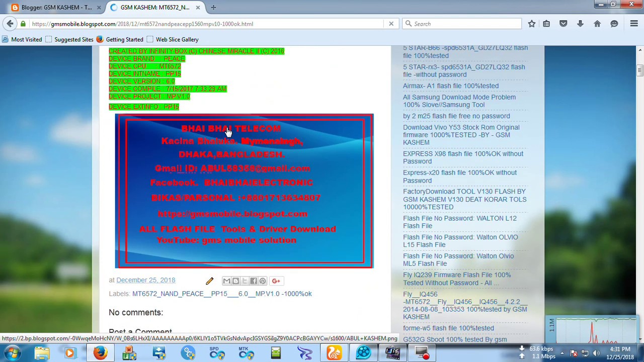Open Suggested Sites bookmark

coord(69,39)
